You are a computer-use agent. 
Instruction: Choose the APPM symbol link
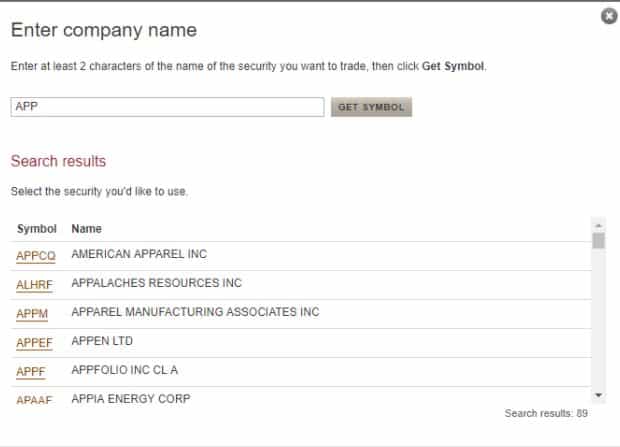pos(32,314)
